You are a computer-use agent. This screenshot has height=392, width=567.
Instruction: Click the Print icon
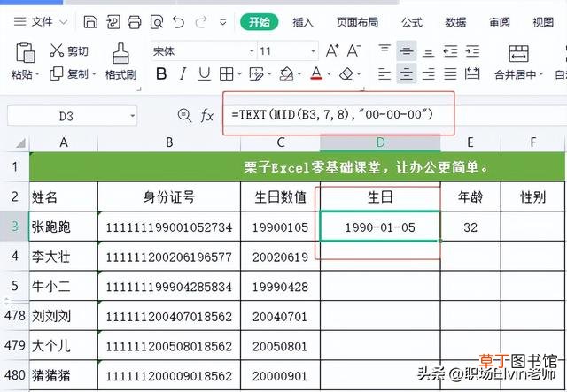coord(135,22)
